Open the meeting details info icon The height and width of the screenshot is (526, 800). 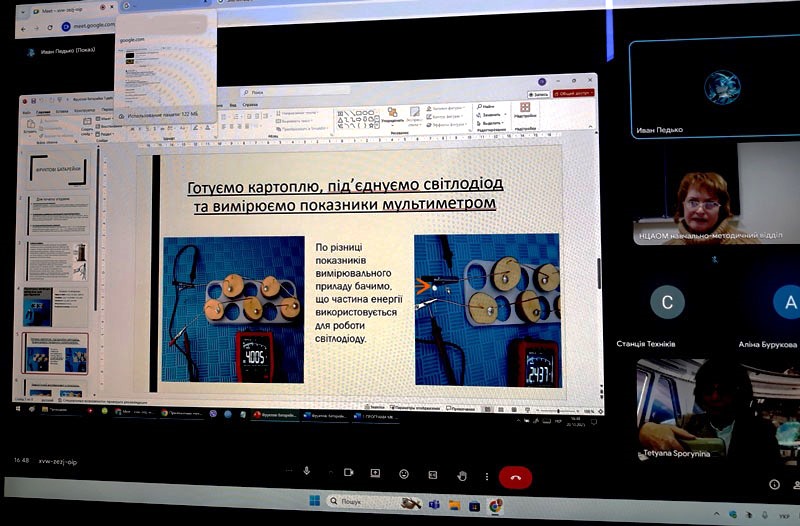[774, 484]
